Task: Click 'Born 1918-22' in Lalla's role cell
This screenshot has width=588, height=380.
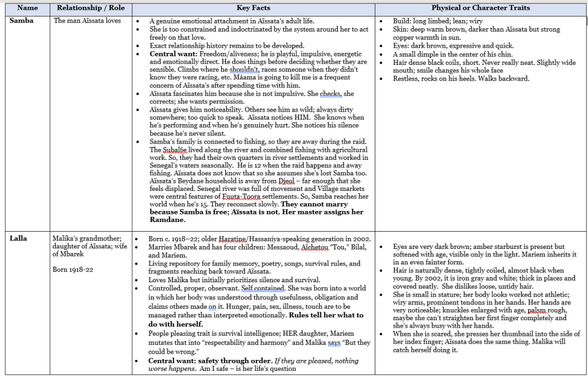Action: point(73,270)
